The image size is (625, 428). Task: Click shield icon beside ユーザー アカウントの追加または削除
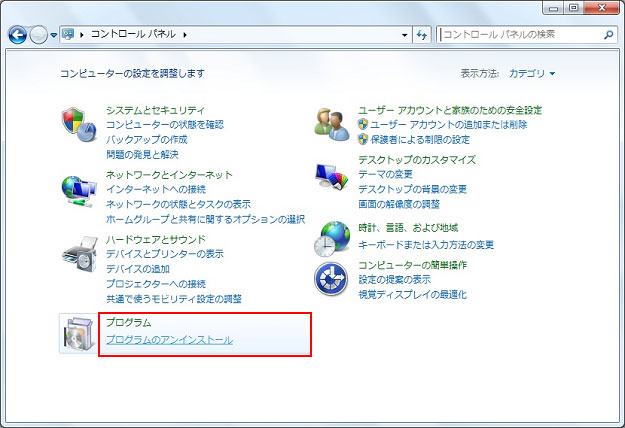click(x=362, y=124)
